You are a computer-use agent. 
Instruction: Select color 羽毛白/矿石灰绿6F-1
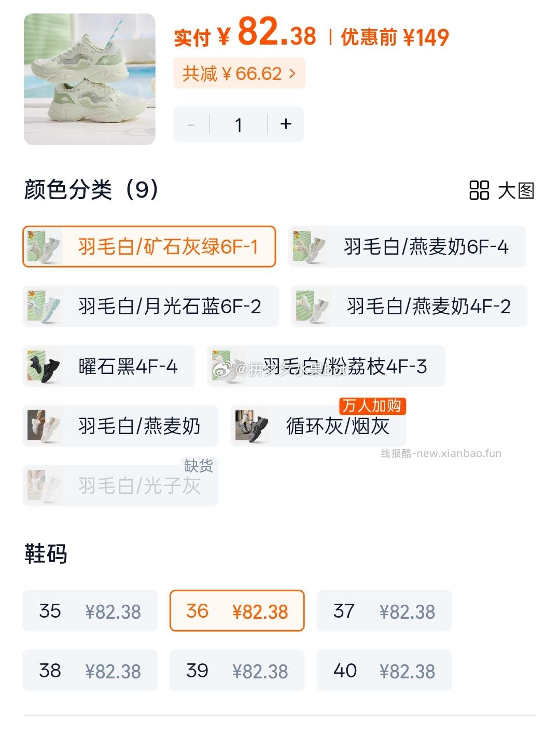[x=149, y=246]
